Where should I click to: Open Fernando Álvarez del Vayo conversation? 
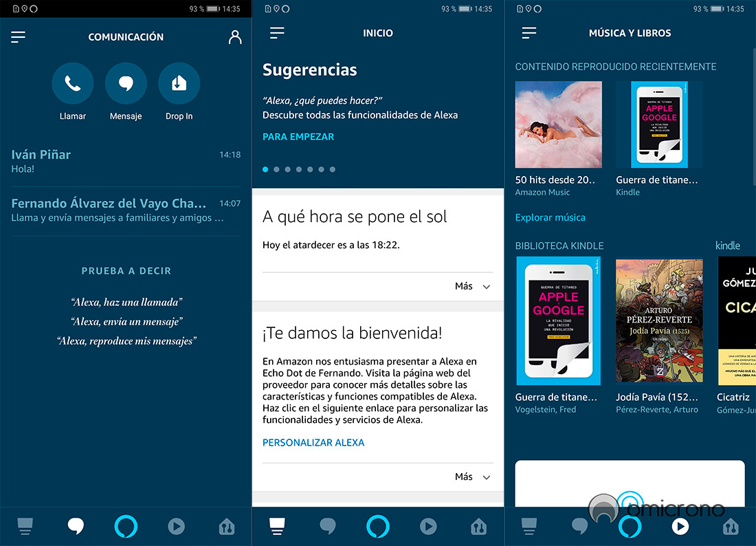coord(126,210)
